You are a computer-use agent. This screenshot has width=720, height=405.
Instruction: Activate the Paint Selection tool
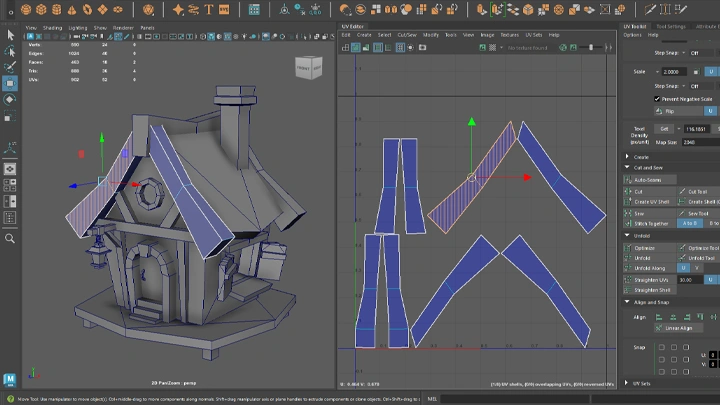pos(10,67)
